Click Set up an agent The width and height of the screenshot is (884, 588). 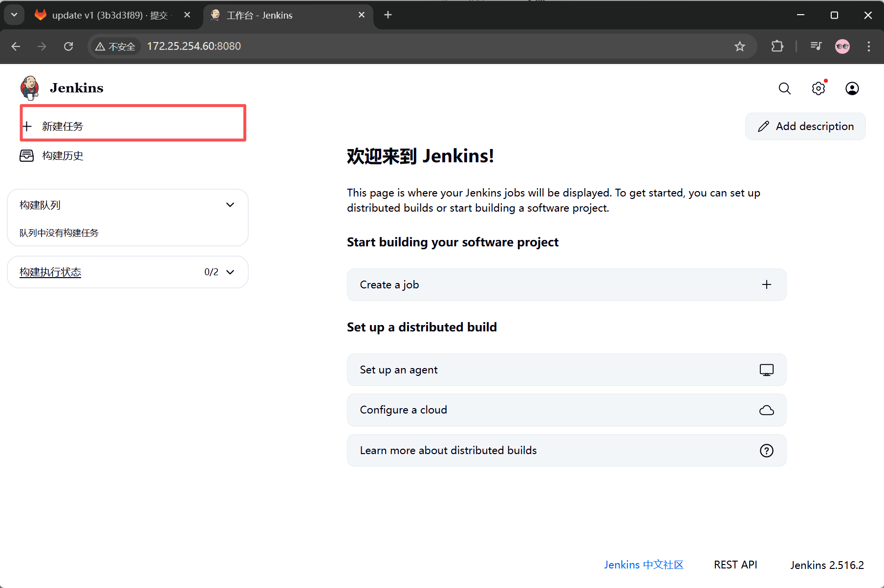(566, 370)
